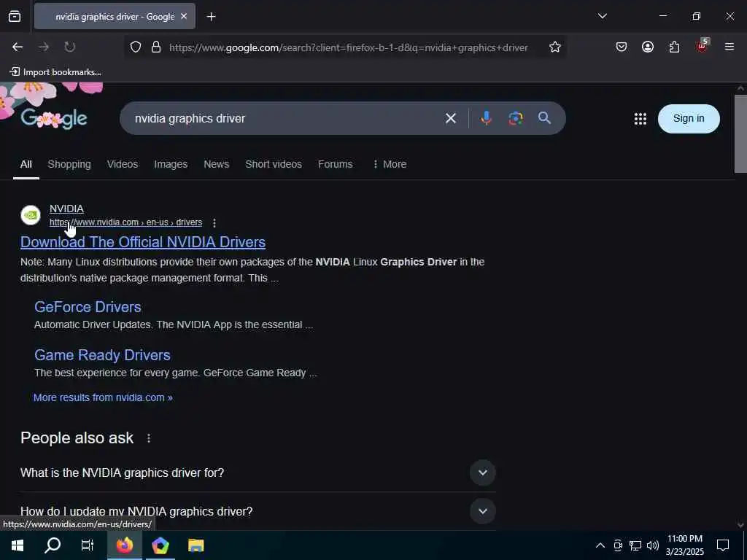Show hidden system tray icons
Screen dimensions: 747x560
pyautogui.click(x=600, y=545)
